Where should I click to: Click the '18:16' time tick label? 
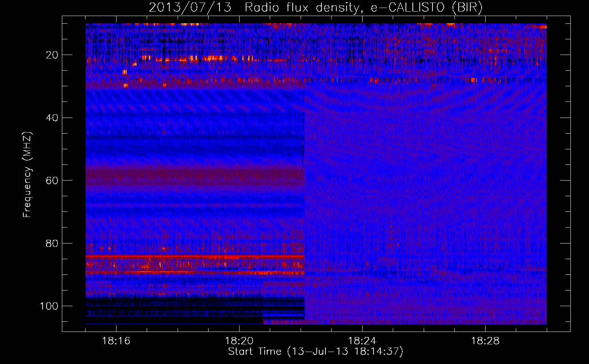[116, 341]
